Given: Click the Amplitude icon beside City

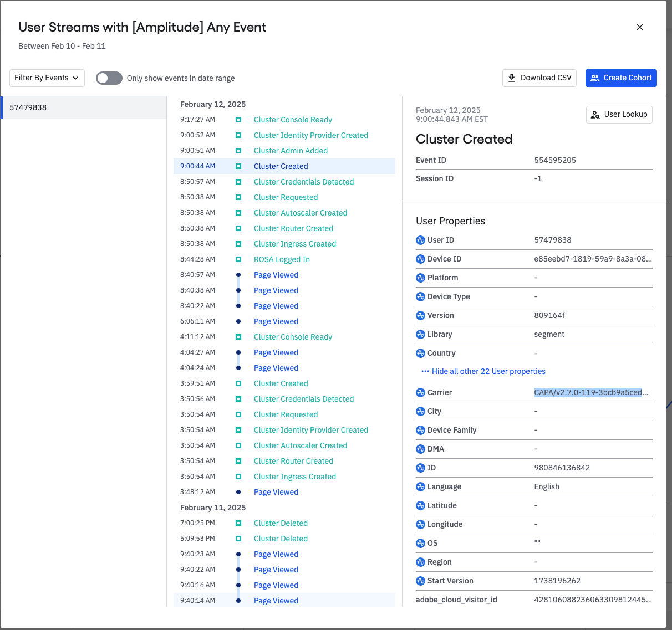Looking at the screenshot, I should pos(420,411).
